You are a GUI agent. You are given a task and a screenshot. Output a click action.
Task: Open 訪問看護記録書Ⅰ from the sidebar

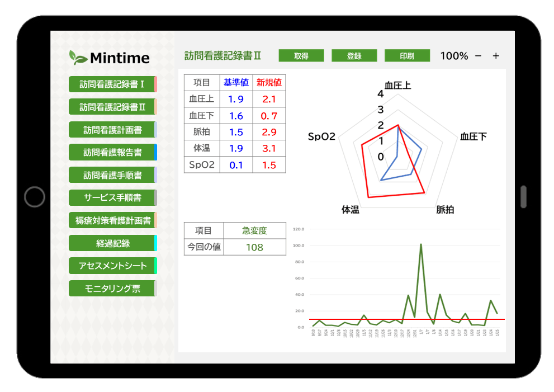point(112,84)
